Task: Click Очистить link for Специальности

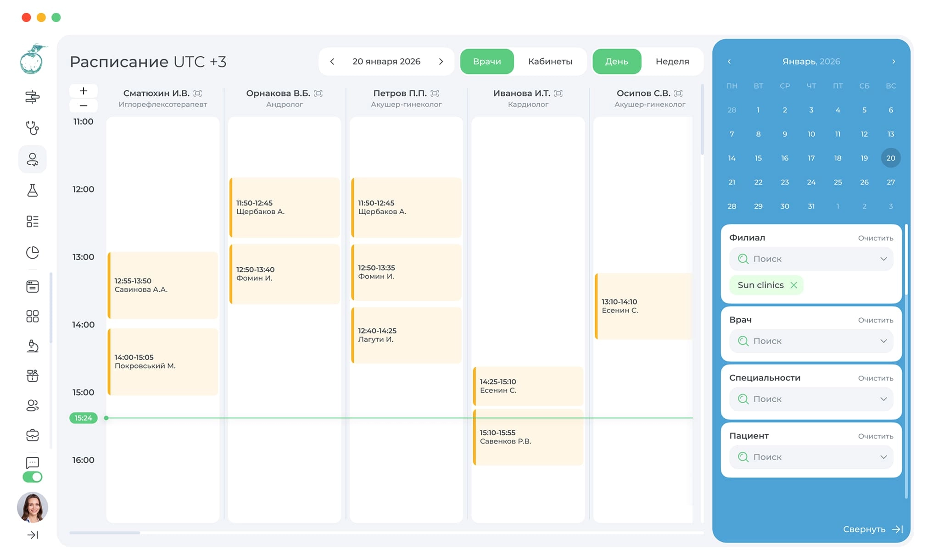Action: point(875,378)
